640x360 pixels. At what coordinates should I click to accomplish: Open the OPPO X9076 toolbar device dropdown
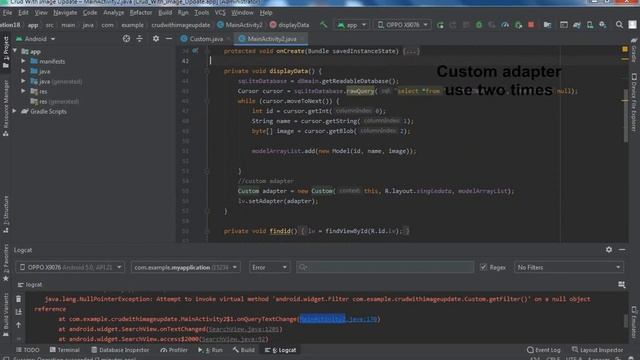[x=402, y=25]
